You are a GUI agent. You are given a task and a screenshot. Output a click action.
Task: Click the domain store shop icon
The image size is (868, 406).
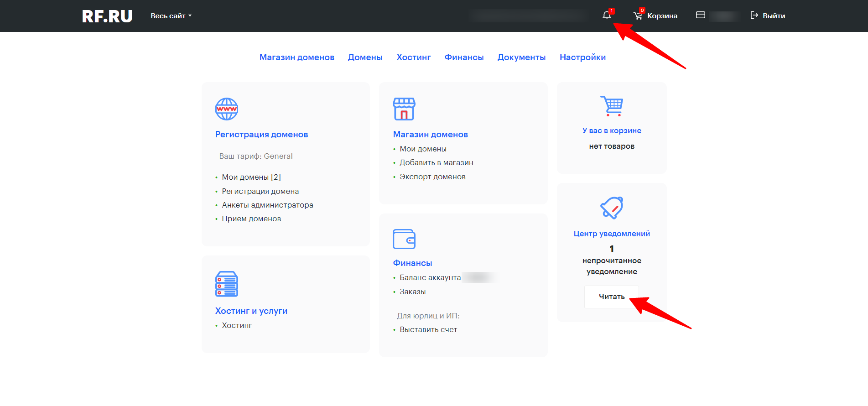click(404, 109)
